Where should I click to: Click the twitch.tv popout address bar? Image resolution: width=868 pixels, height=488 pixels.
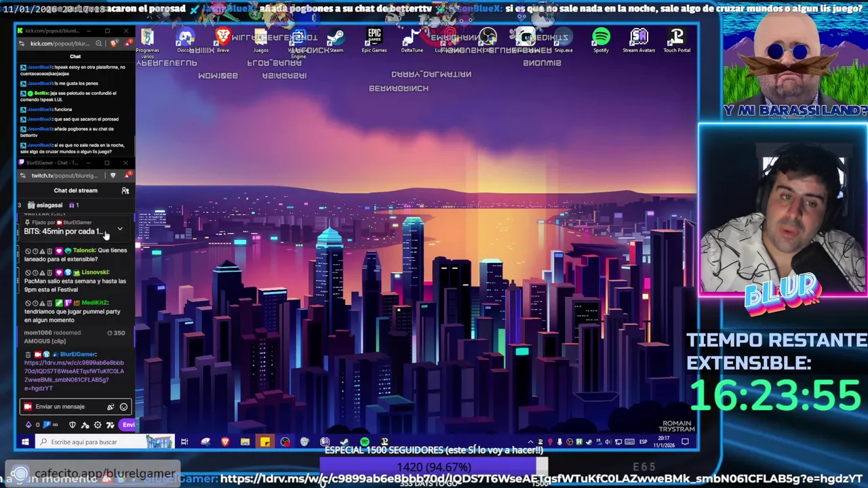click(64, 176)
